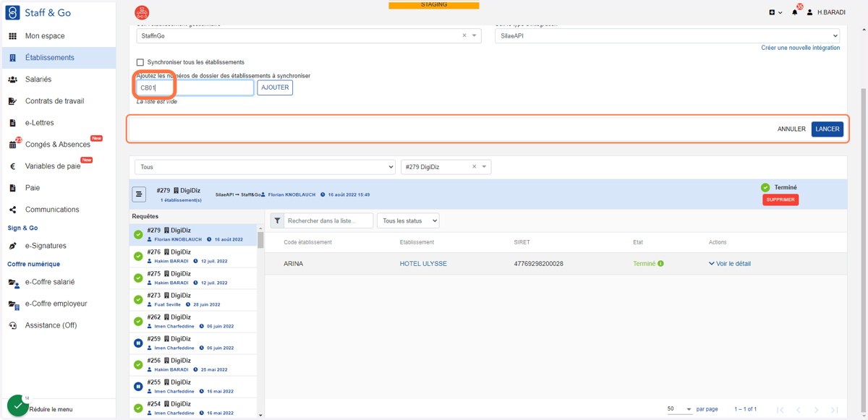Click Réduire le menu at the sidebar bottom

click(51, 409)
